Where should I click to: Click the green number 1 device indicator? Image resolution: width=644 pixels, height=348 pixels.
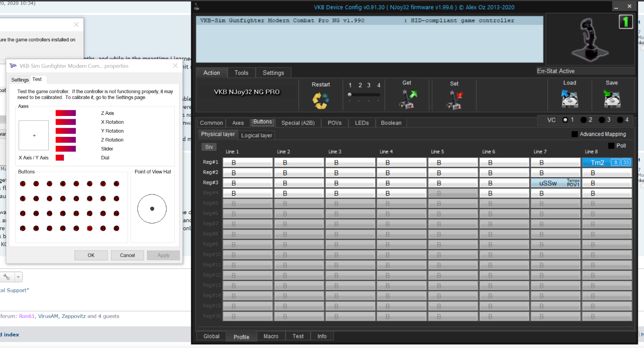(625, 22)
